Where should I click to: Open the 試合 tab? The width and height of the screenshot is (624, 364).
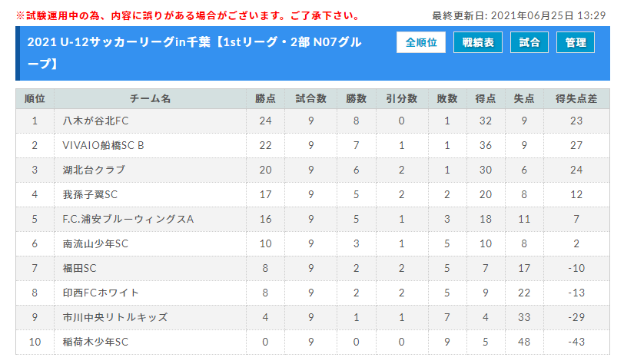click(529, 42)
